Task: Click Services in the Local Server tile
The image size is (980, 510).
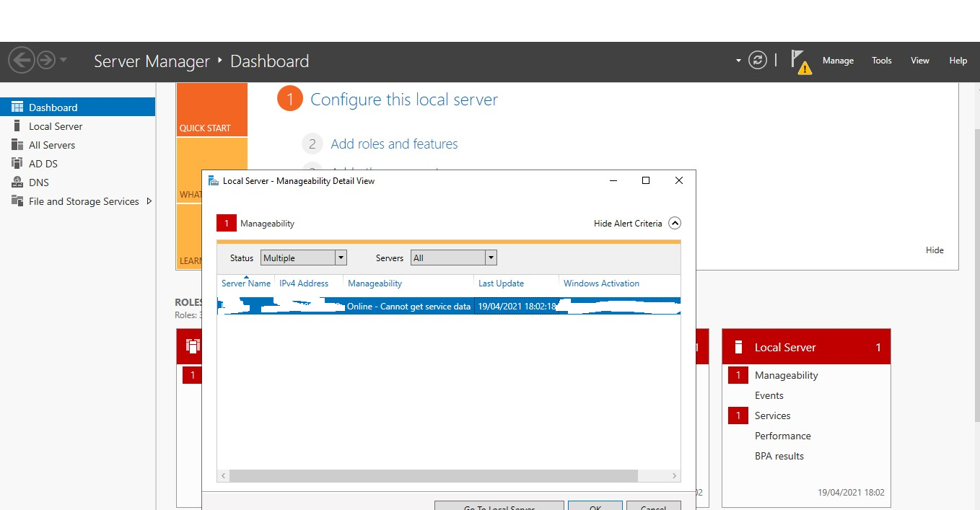Action: (x=772, y=416)
